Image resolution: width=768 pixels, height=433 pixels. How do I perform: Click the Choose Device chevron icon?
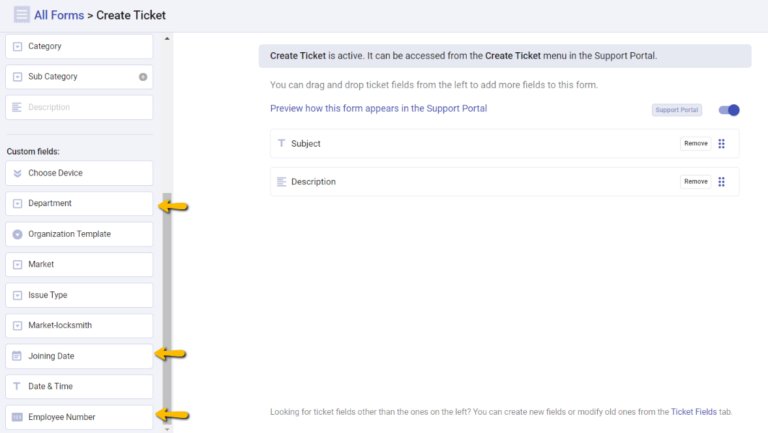click(18, 173)
